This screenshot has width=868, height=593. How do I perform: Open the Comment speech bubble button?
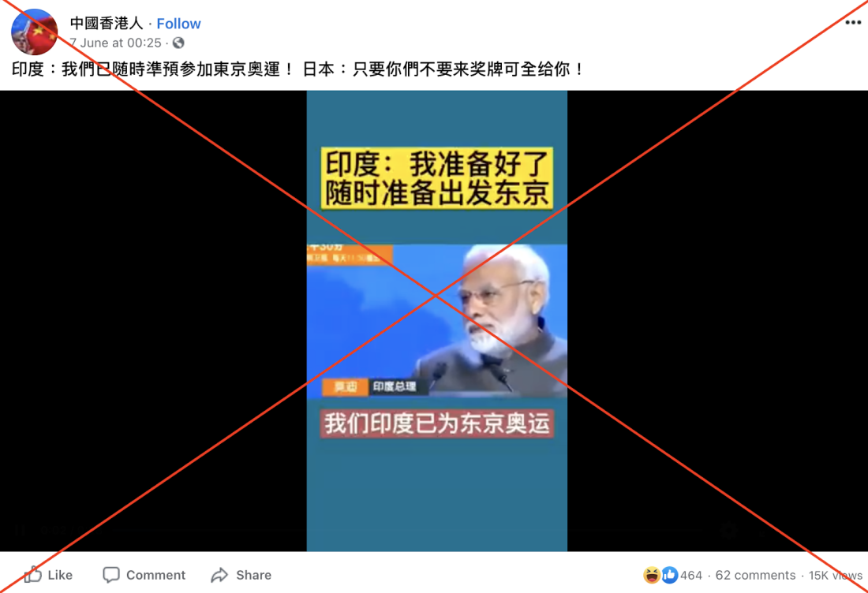(x=144, y=575)
